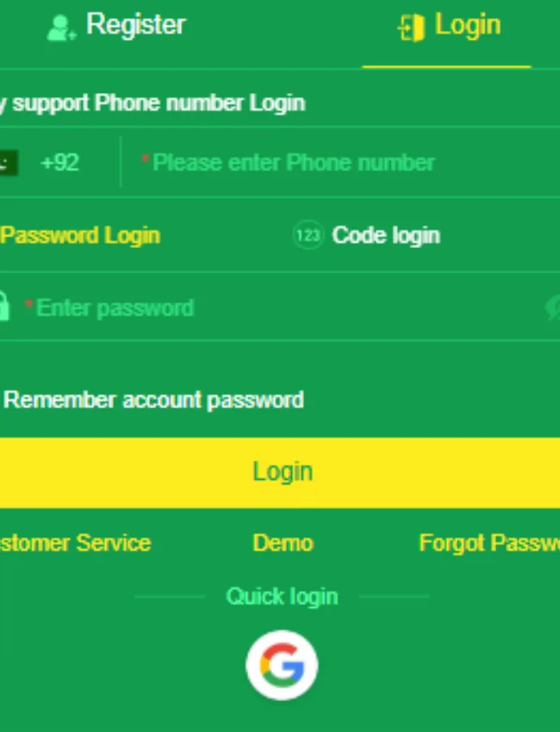Select the Login tab label
This screenshot has height=732, width=560.
[x=467, y=25]
